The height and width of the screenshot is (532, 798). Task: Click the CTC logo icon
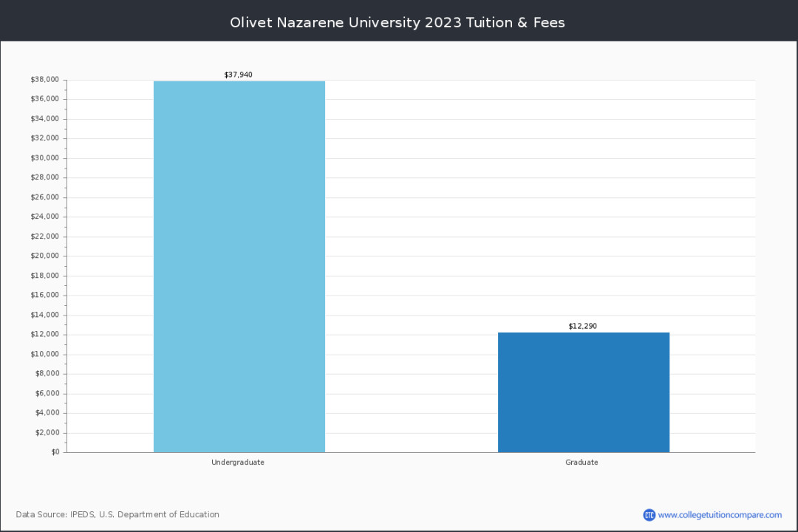click(649, 514)
